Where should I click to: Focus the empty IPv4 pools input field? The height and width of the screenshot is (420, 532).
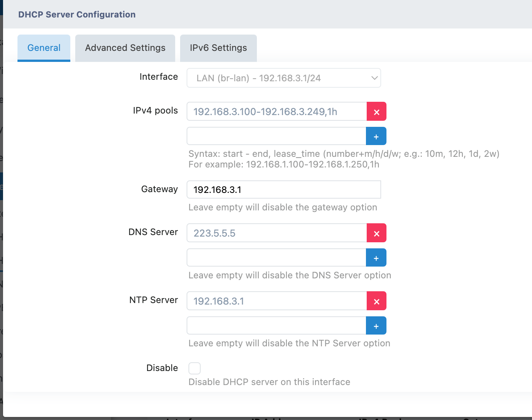(x=276, y=136)
